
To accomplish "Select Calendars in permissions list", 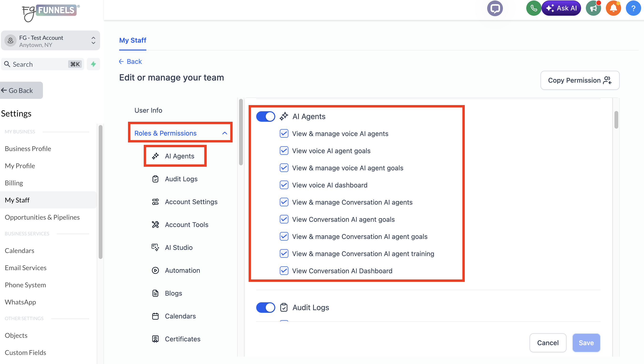I will click(180, 316).
